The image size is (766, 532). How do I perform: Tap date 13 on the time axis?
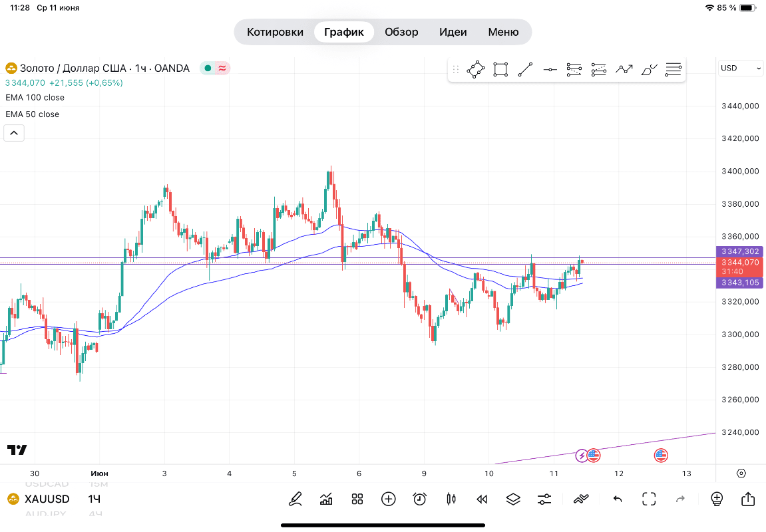point(686,473)
